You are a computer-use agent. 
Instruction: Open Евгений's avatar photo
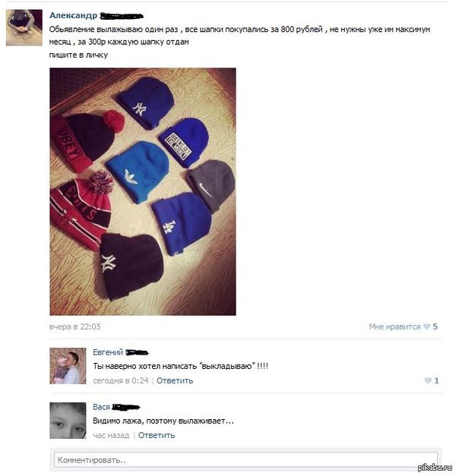click(68, 366)
